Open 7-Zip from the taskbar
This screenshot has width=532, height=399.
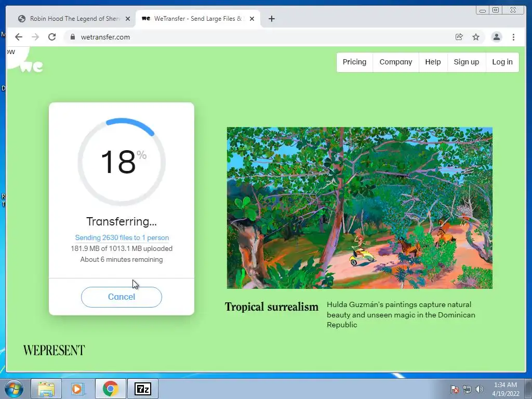click(142, 389)
